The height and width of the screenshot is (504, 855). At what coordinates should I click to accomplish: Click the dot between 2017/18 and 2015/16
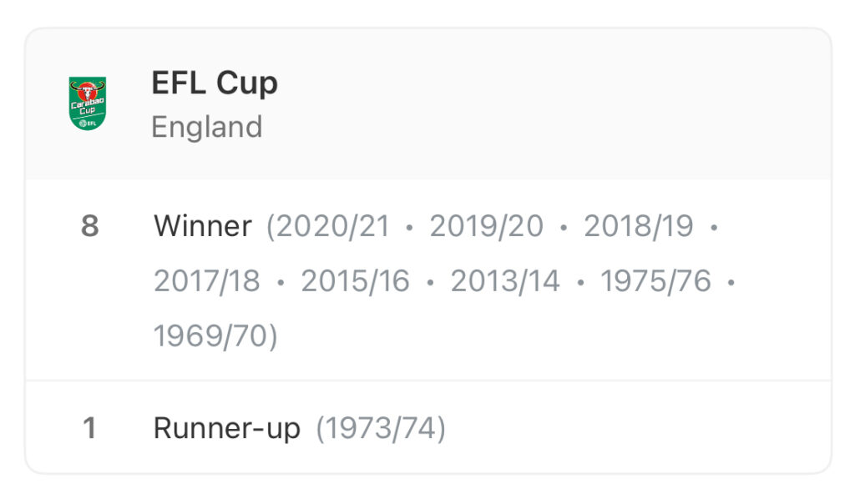(281, 282)
